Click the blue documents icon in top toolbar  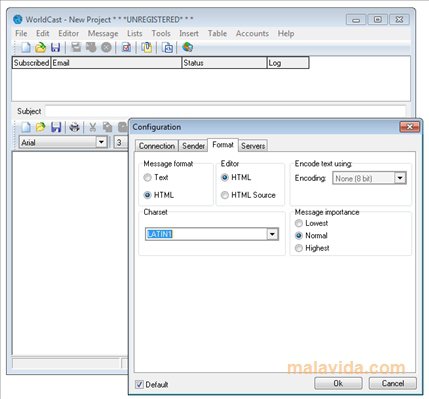tap(167, 48)
